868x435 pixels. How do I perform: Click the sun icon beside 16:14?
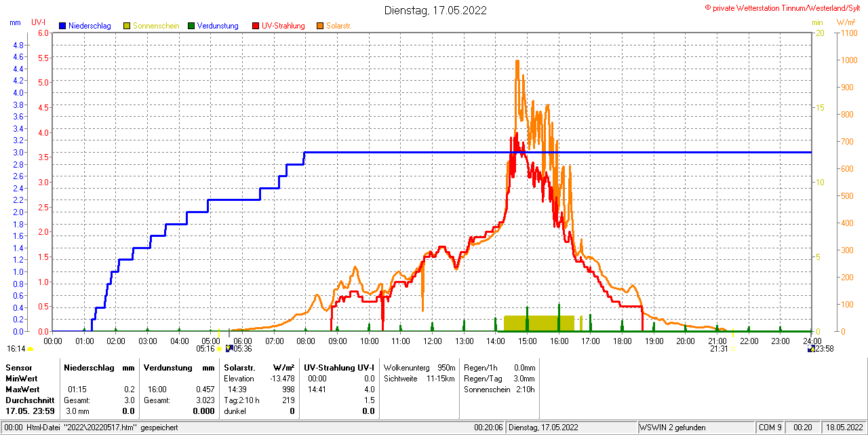[x=31, y=349]
